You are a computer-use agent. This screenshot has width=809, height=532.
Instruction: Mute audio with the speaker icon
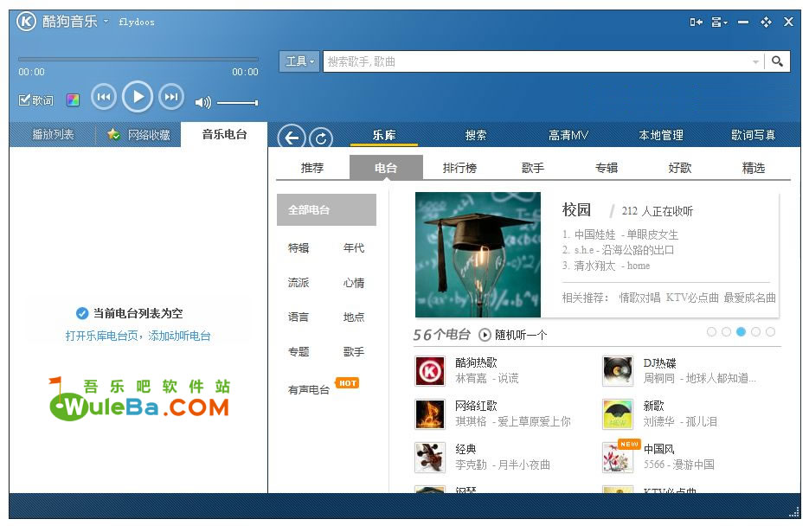click(x=202, y=102)
